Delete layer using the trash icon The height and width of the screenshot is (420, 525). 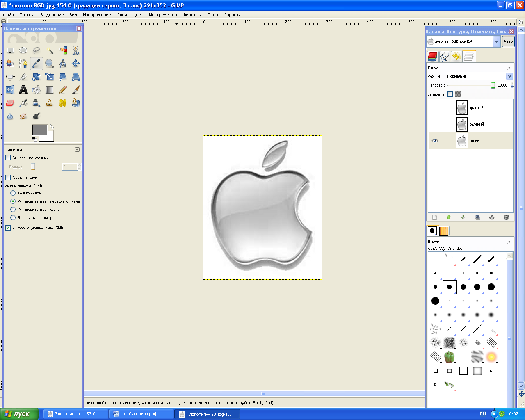pos(506,217)
